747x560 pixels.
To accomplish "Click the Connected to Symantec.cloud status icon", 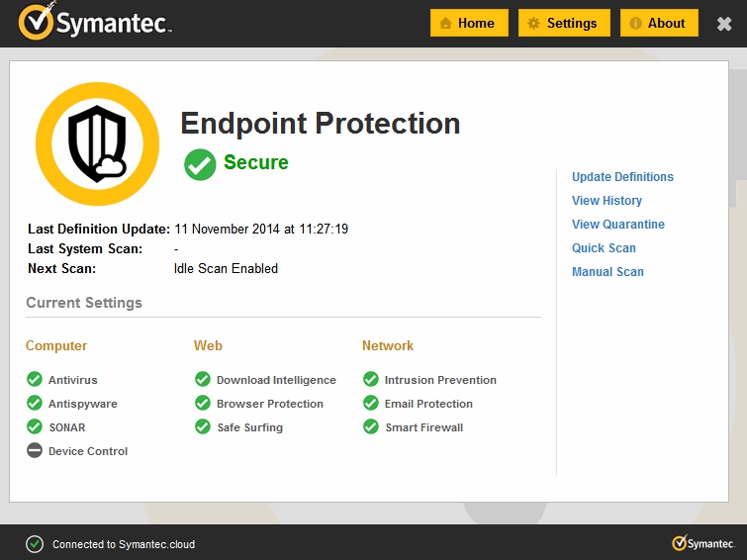I will tap(35, 544).
